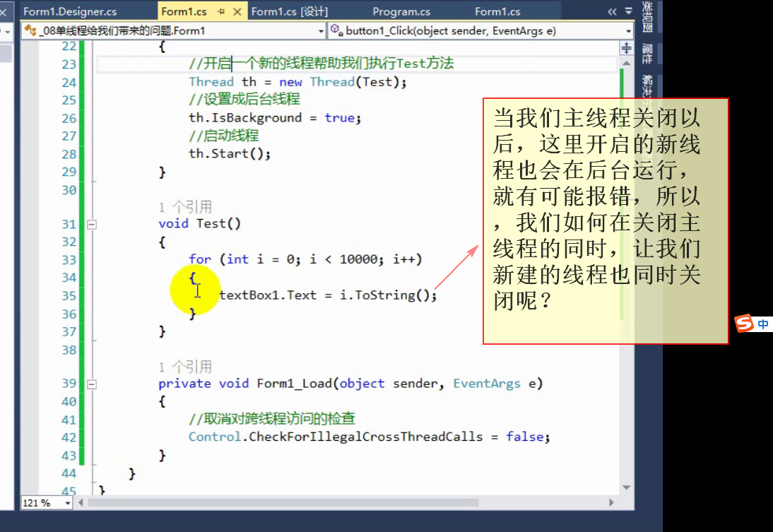
Task: Open the 属性 side panel tab
Action: coord(647,54)
